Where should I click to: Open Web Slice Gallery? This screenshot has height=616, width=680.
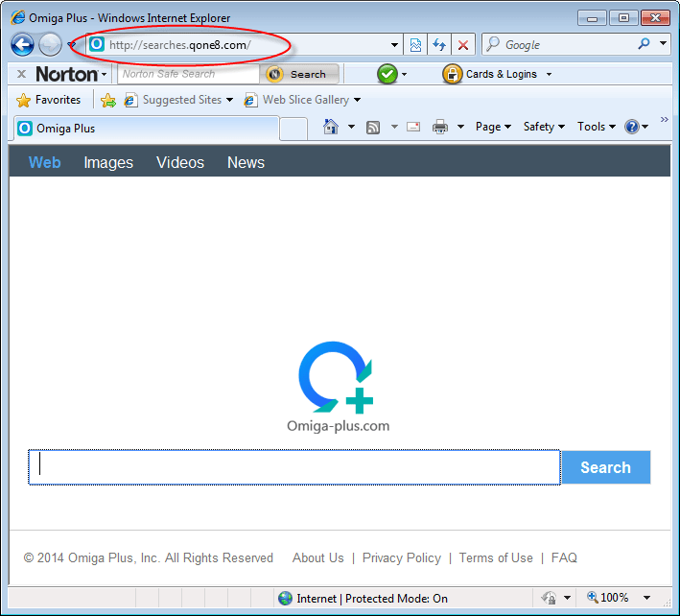(x=302, y=100)
